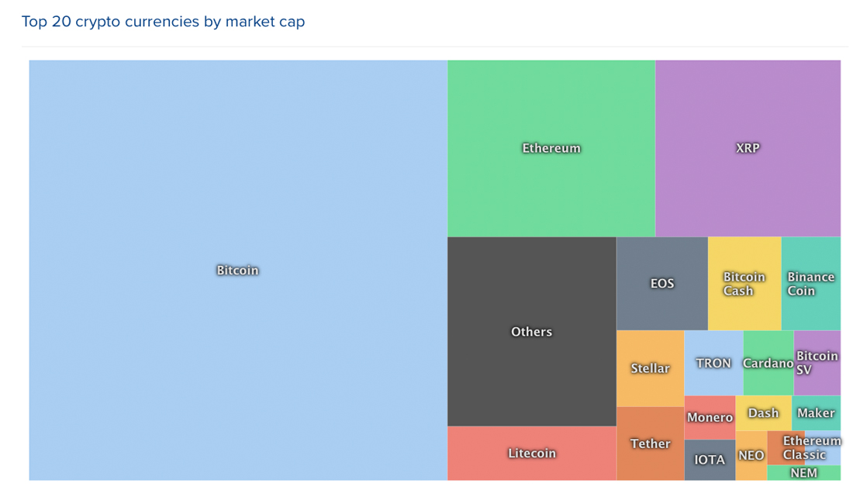Select the Maker teal tile
Image resolution: width=853 pixels, height=504 pixels.
tap(816, 413)
